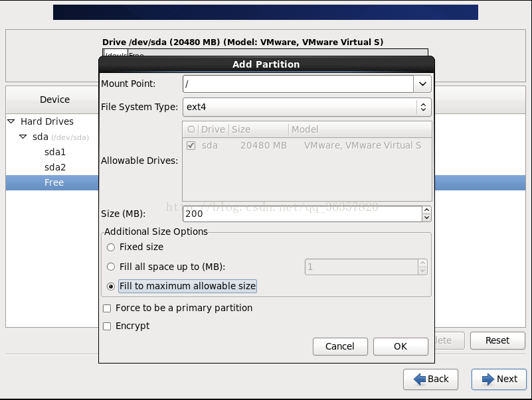532x400 pixels.
Task: Enable the Encrypt checkbox
Action: 107,326
